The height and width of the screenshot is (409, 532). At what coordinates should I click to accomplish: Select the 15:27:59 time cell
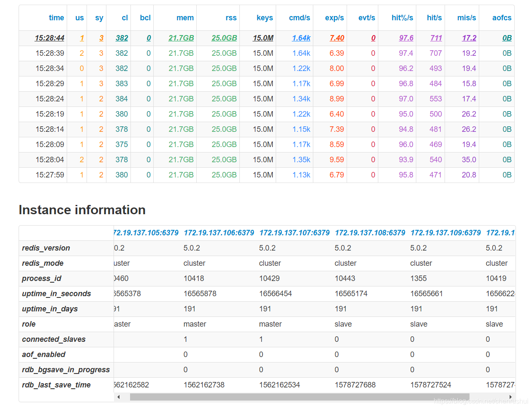click(x=50, y=175)
